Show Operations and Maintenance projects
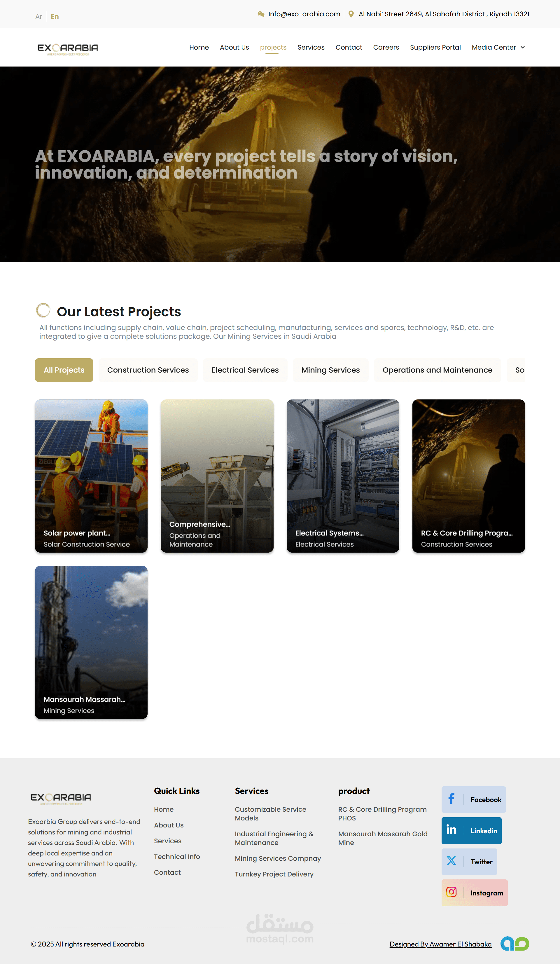The height and width of the screenshot is (964, 560). 437,370
